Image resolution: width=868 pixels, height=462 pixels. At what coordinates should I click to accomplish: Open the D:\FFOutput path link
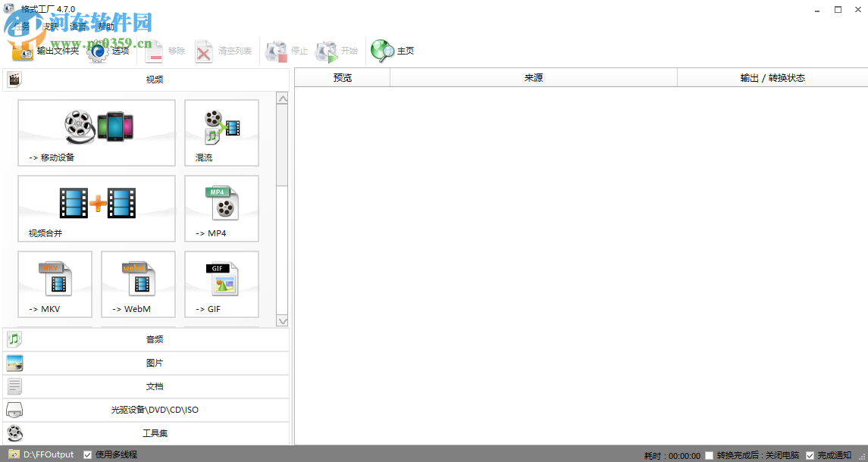point(49,455)
